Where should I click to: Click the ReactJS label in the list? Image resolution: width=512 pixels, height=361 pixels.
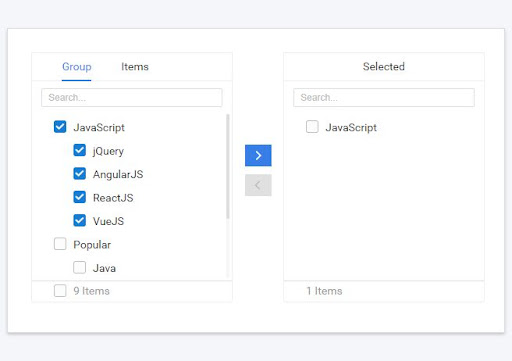113,198
